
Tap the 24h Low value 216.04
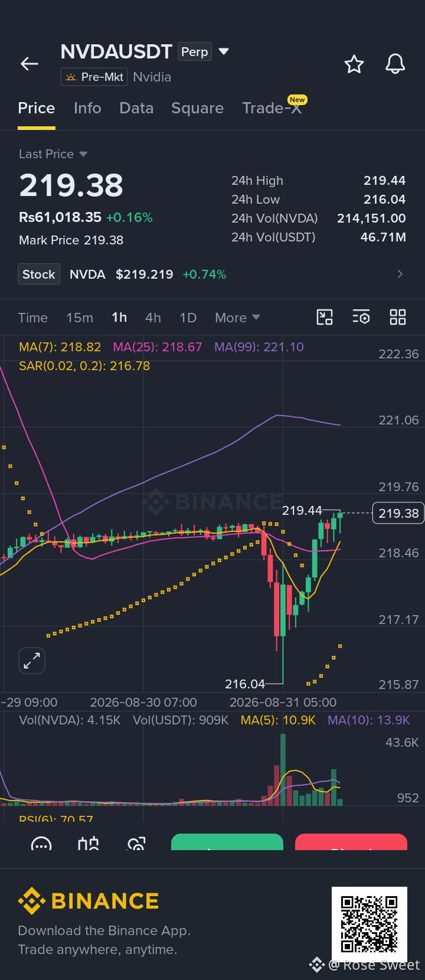coord(384,200)
